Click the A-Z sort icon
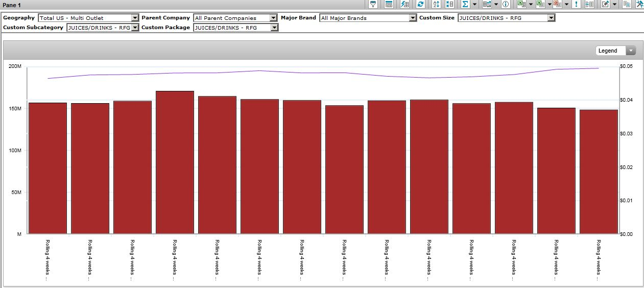Viewport: 644px width, 288px height. [436, 4]
